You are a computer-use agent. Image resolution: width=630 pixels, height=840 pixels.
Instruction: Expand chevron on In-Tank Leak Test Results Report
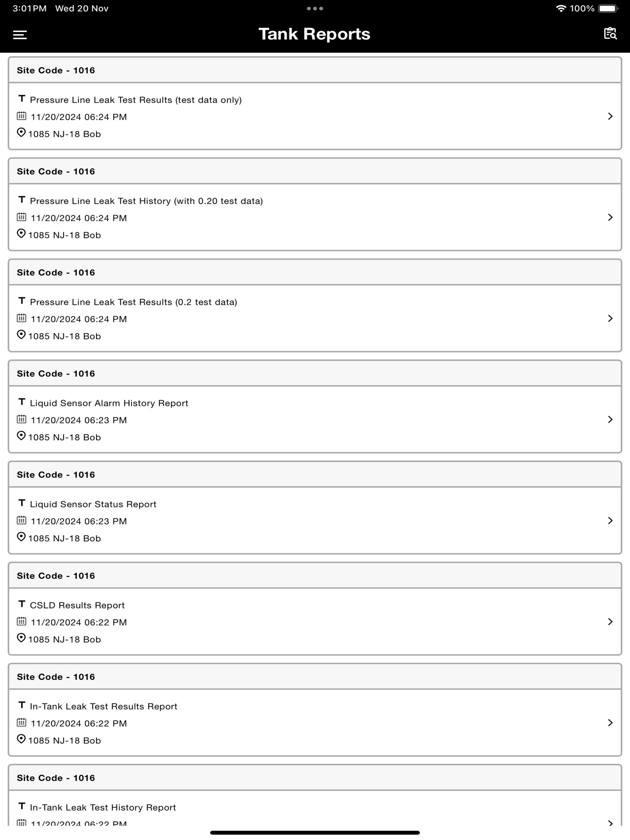click(610, 723)
